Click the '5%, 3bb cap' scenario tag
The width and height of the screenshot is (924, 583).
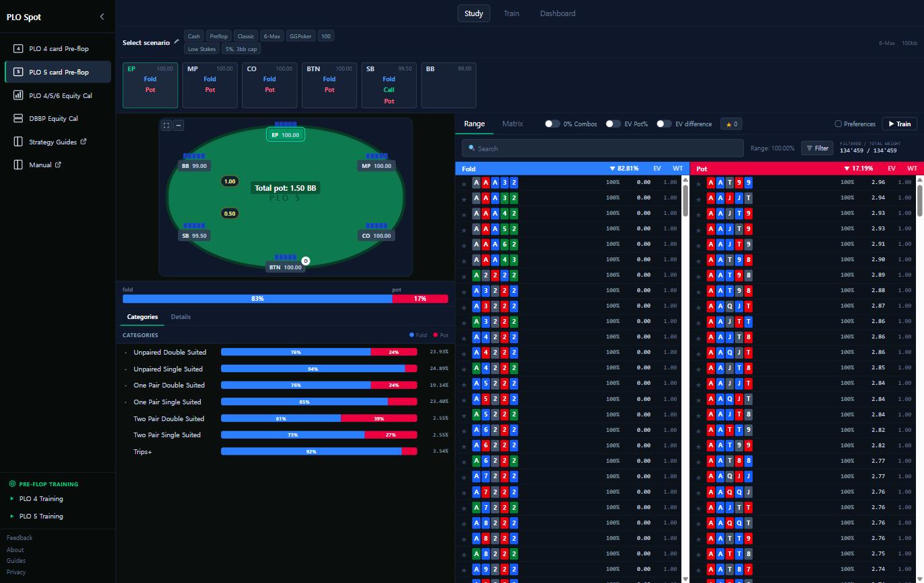(241, 49)
